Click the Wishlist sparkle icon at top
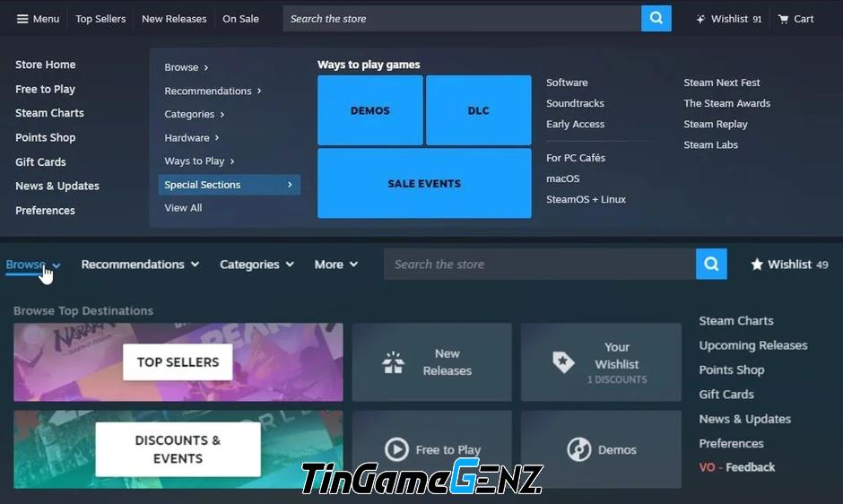Viewport: 843px width, 504px height. coord(700,19)
